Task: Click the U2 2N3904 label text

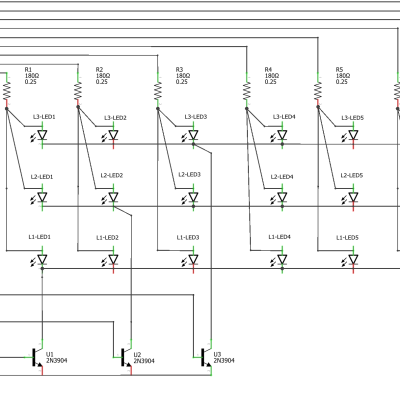Action: (x=144, y=358)
